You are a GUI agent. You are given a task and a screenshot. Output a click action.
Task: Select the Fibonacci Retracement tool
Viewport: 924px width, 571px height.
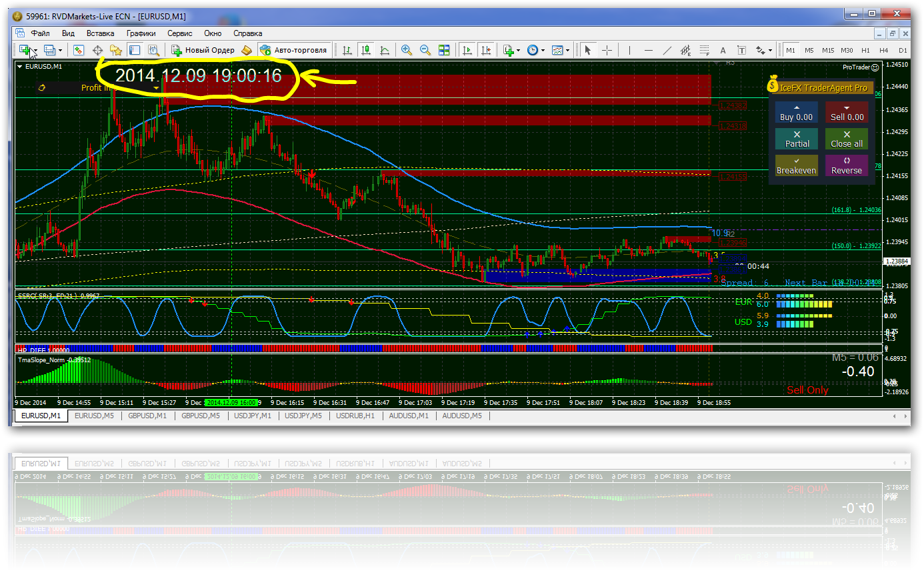704,50
